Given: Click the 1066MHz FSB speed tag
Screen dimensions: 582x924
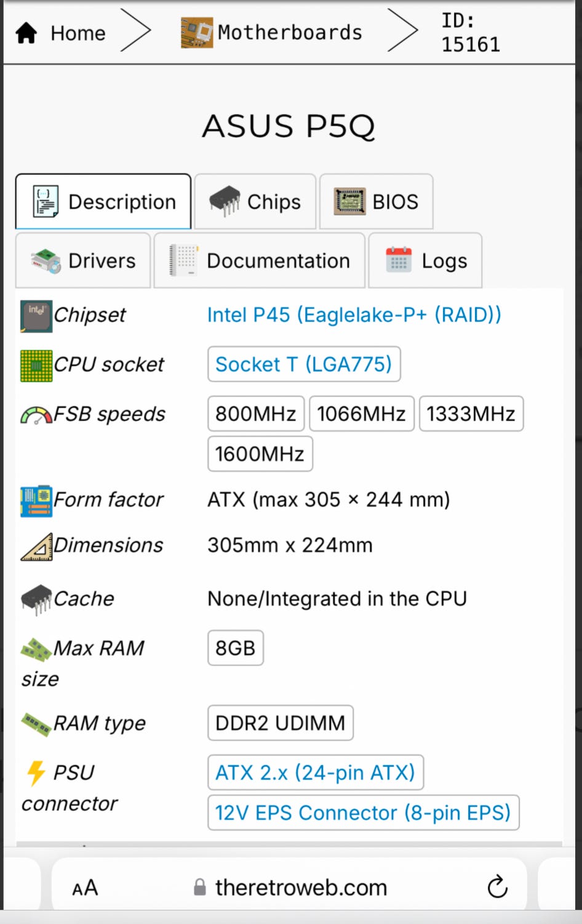Looking at the screenshot, I should click(x=362, y=414).
